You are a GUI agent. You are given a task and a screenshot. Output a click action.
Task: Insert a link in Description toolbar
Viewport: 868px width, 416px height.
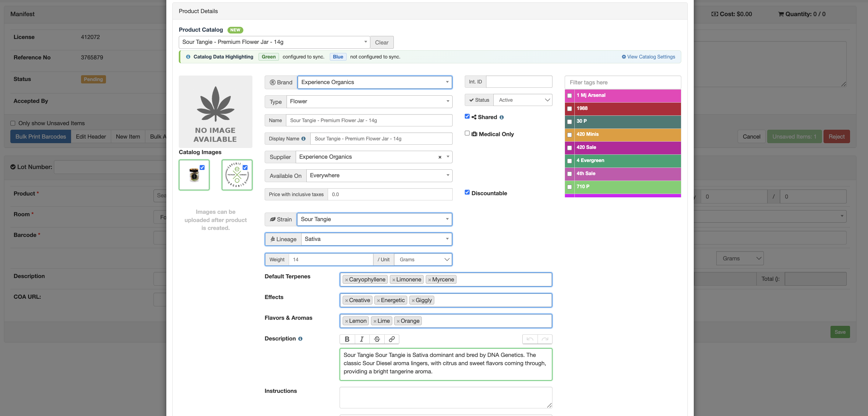point(392,339)
